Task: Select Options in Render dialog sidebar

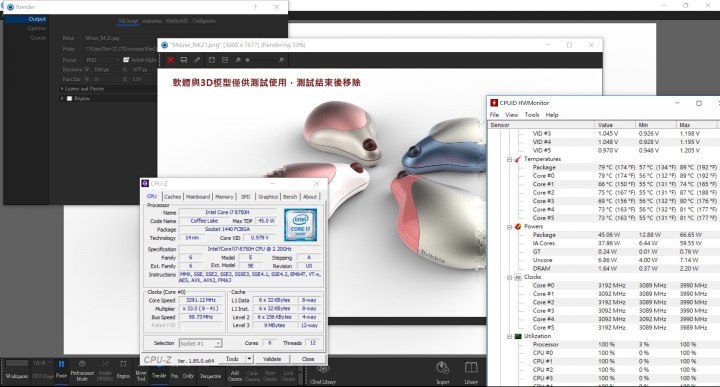Action: point(36,28)
